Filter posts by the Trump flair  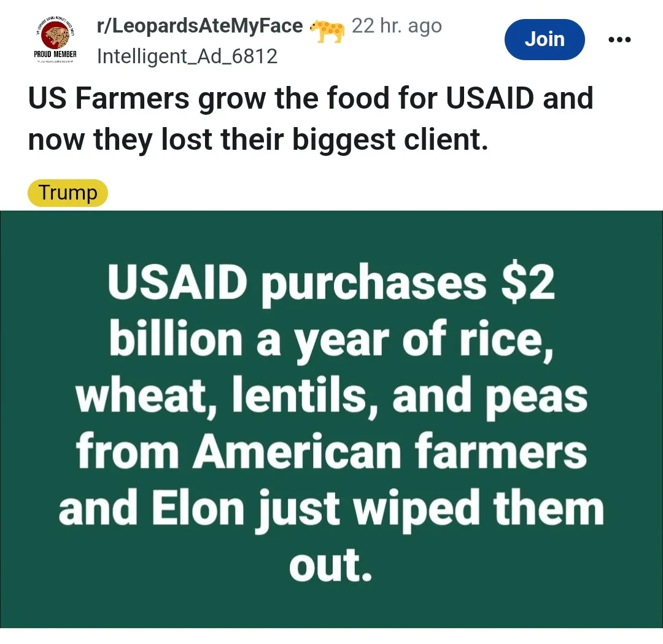pyautogui.click(x=68, y=193)
